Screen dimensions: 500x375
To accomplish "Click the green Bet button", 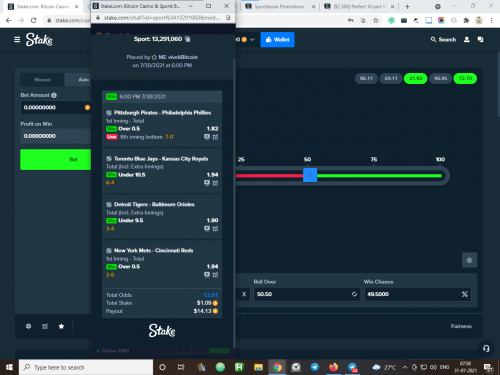I will (55, 159).
